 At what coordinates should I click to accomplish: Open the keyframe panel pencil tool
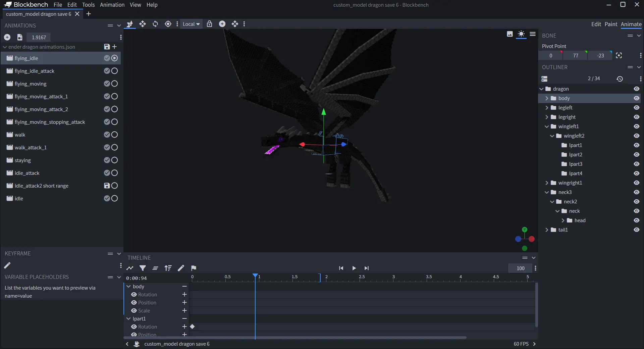(x=7, y=265)
